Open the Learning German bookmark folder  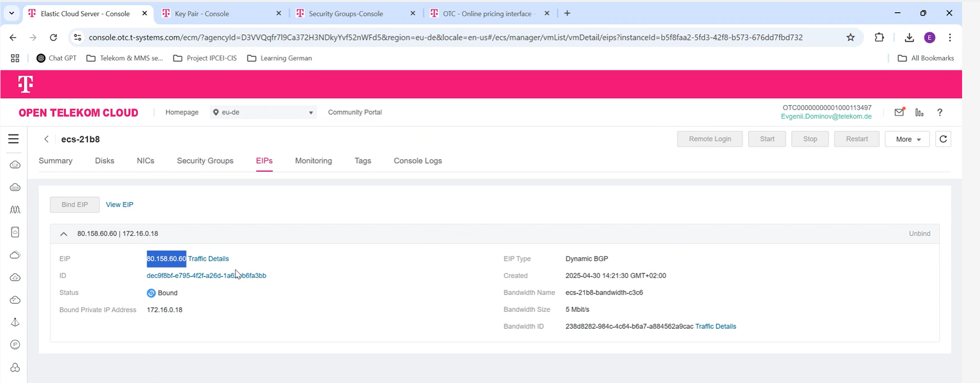[279, 58]
